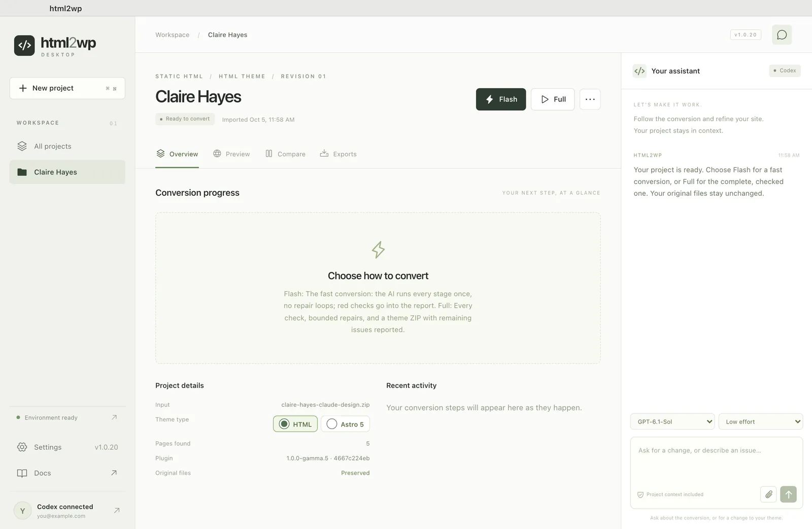Open Settings in the sidebar
This screenshot has height=529, width=812.
(x=67, y=447)
